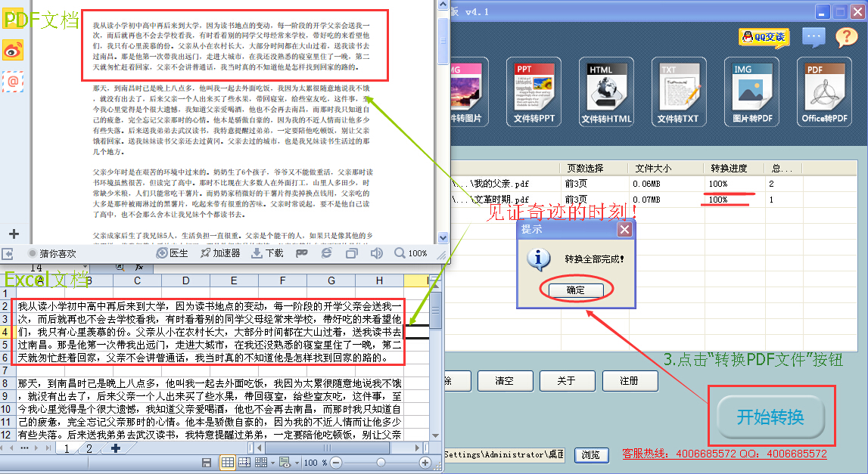Viewport: 868px width, 474px height.
Task: Select the 图片转PDF conversion mode
Action: pyautogui.click(x=751, y=91)
